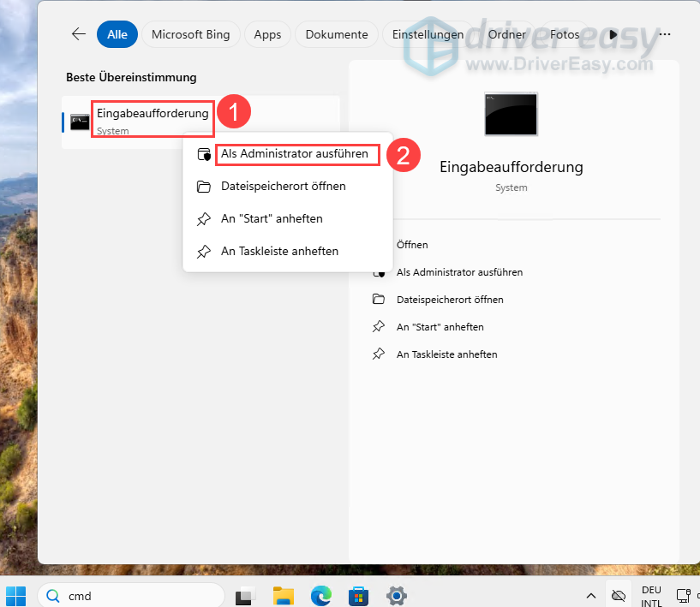Open the Windows Start button

16,596
